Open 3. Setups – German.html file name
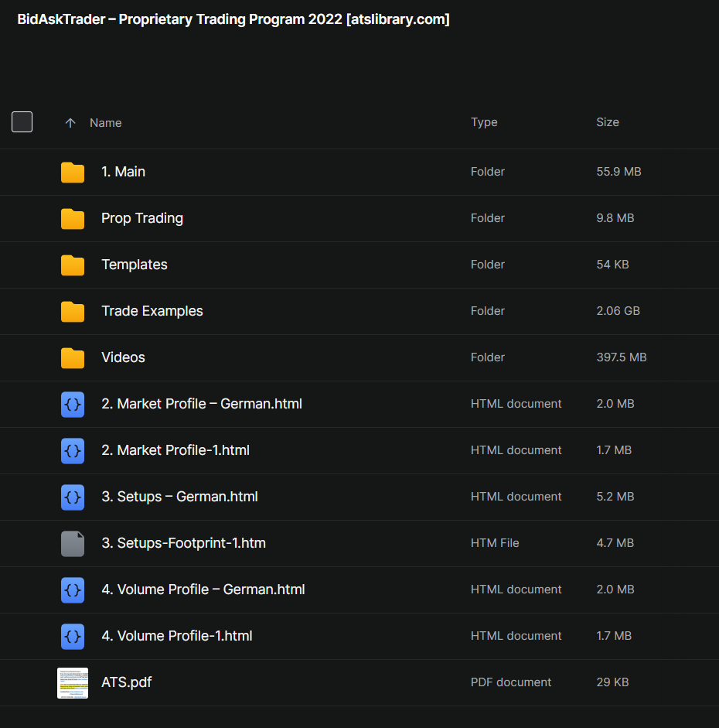Screen dimensions: 719x728 [x=179, y=497]
